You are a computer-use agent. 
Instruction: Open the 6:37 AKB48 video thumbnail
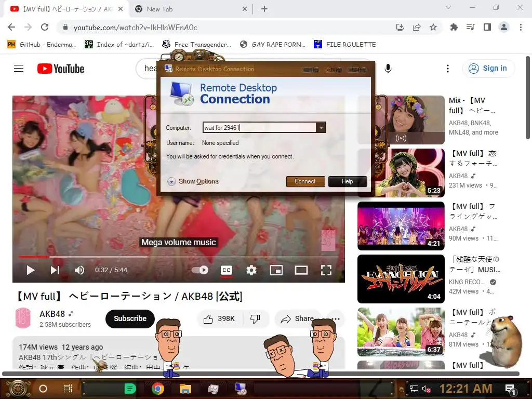tap(401, 332)
